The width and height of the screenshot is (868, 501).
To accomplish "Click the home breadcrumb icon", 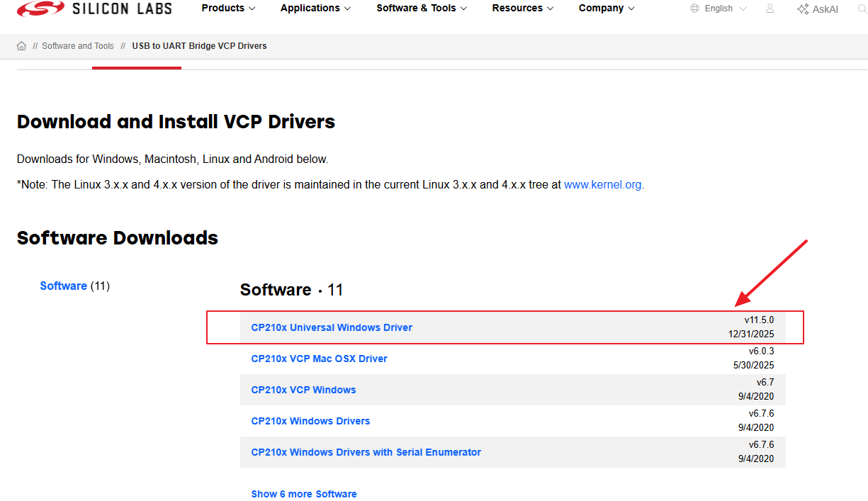I will tap(21, 46).
